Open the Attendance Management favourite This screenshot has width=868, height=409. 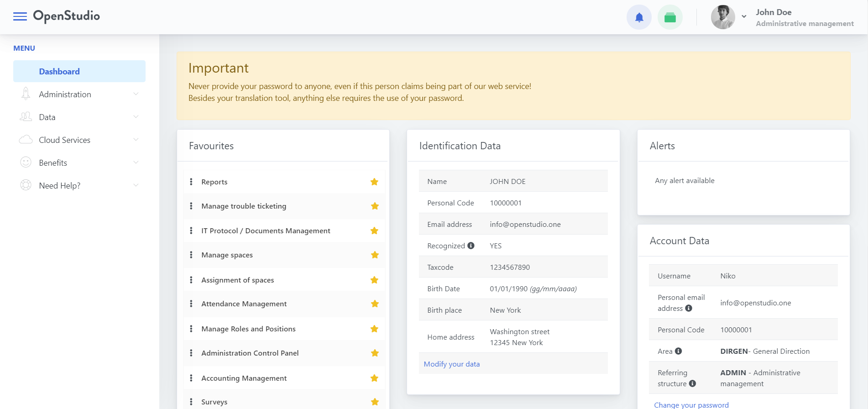click(244, 304)
